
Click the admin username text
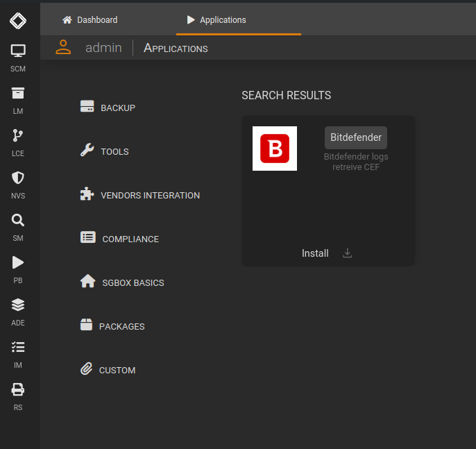(x=103, y=48)
